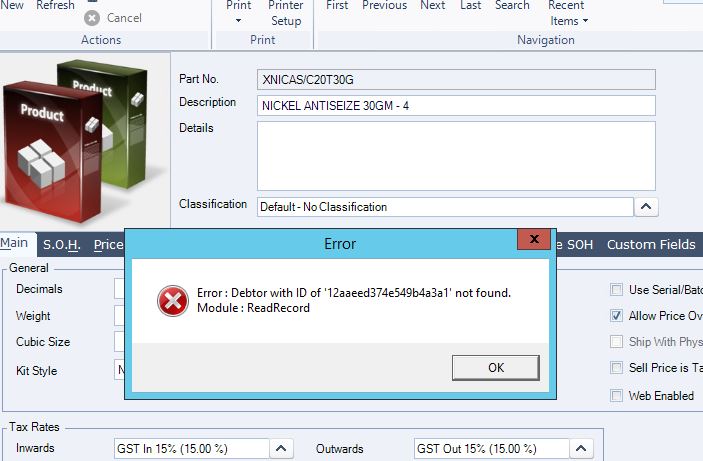Expand the Inwards tax rate selector
The image size is (703, 461).
281,448
